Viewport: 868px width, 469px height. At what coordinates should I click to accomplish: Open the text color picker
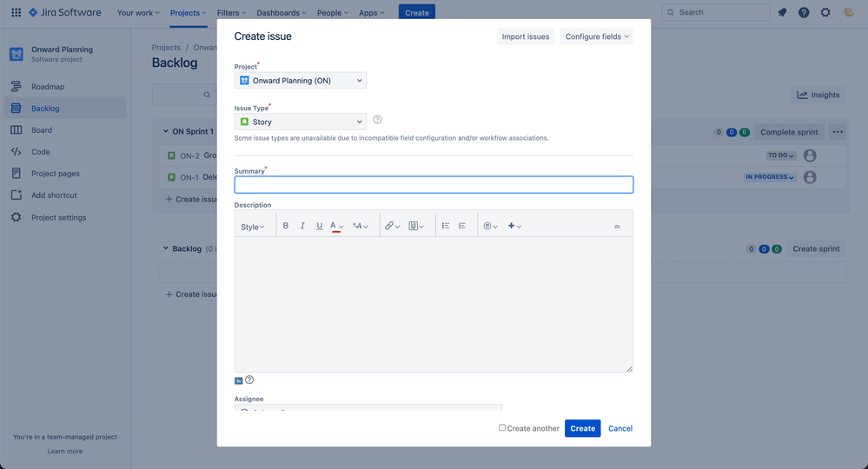coord(336,226)
